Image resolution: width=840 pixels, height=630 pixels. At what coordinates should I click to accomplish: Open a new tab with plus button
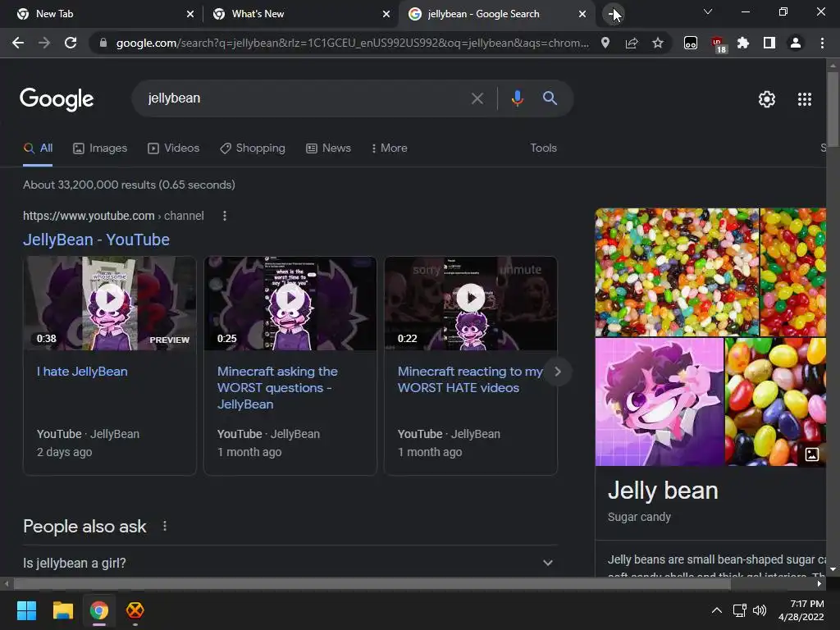613,14
